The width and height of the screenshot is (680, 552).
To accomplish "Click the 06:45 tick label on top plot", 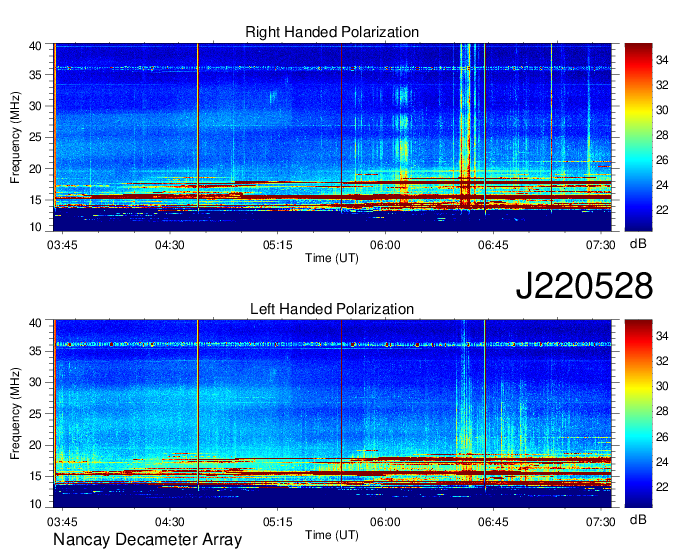I will pos(493,245).
